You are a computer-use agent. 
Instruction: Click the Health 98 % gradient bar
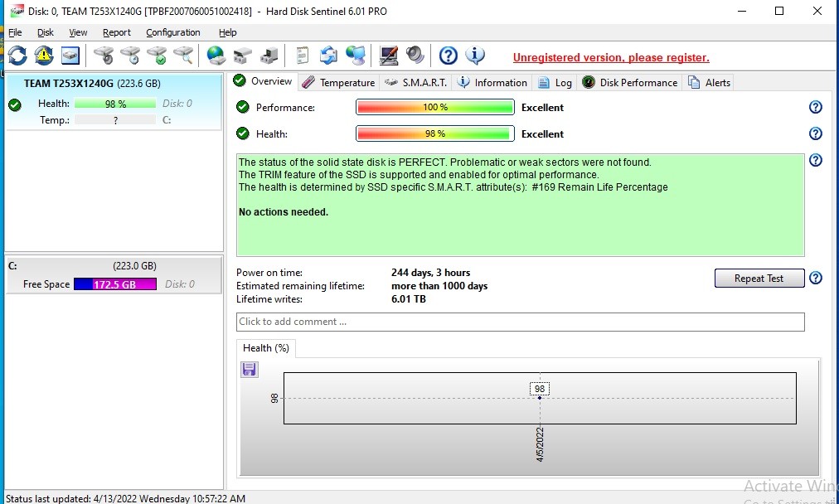tap(435, 133)
